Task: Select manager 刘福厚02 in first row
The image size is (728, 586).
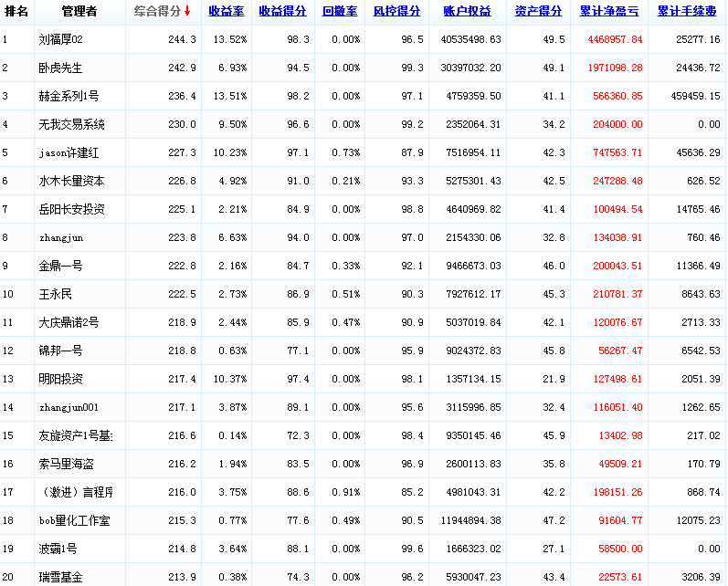Action: click(61, 40)
